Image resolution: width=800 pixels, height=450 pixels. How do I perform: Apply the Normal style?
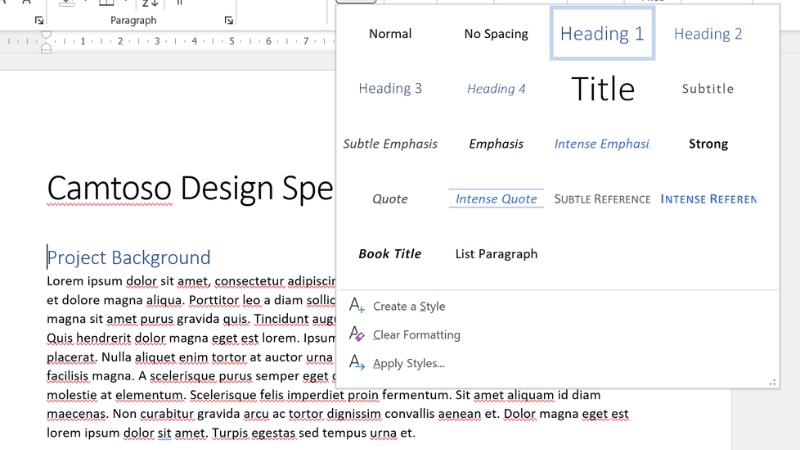[390, 34]
